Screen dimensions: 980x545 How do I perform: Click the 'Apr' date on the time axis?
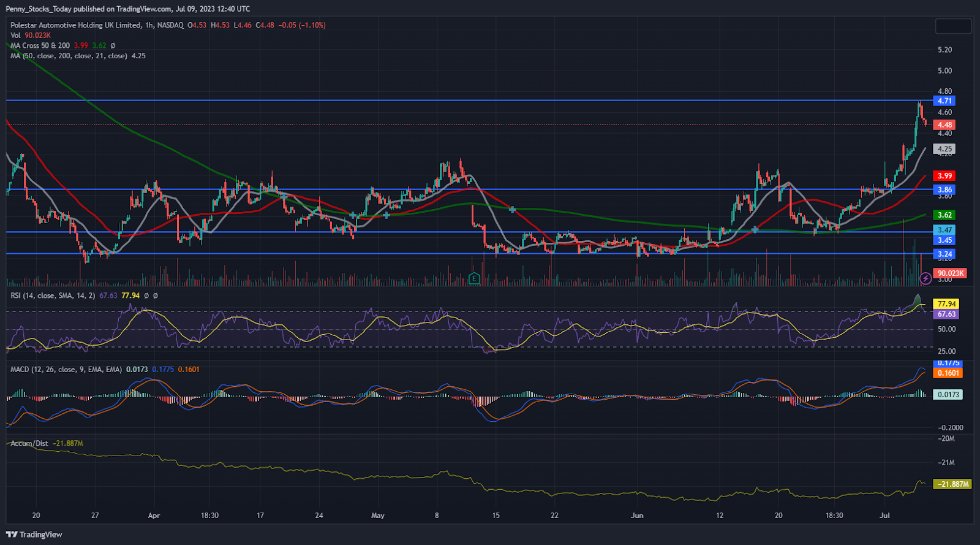[154, 516]
